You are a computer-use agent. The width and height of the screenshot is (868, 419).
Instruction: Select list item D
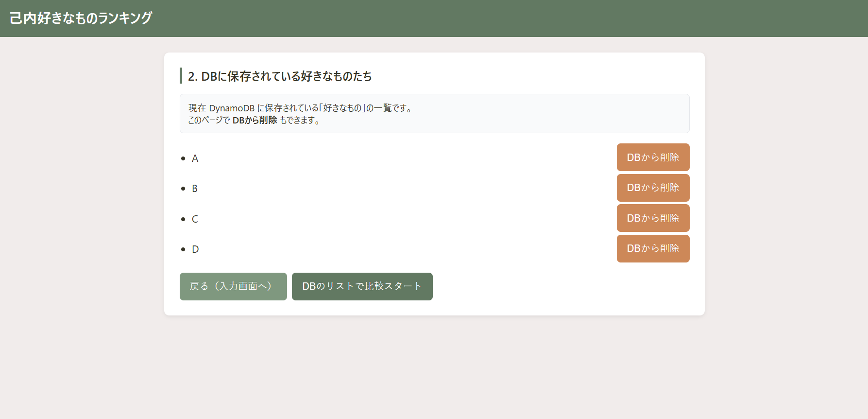coord(195,249)
